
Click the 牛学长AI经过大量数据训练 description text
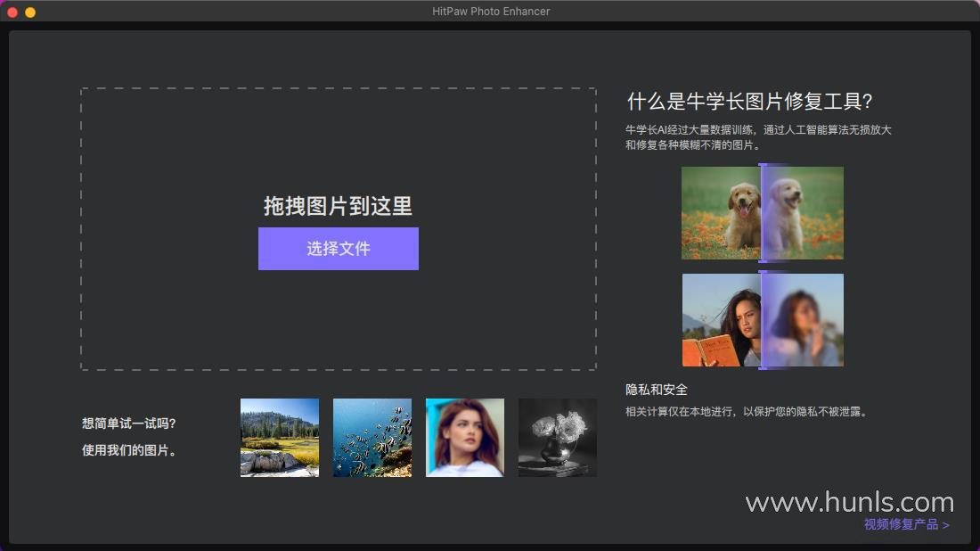coord(758,137)
